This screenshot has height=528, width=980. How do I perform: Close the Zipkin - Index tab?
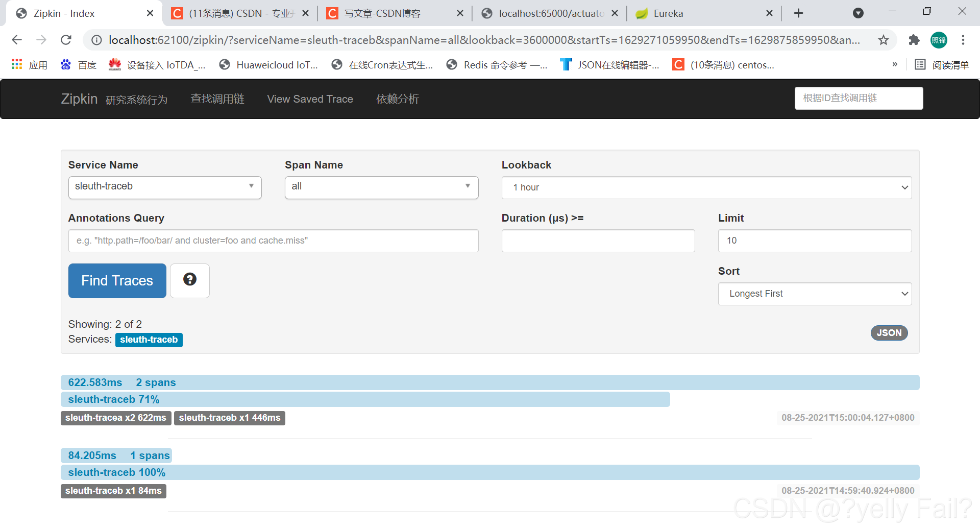click(x=150, y=13)
